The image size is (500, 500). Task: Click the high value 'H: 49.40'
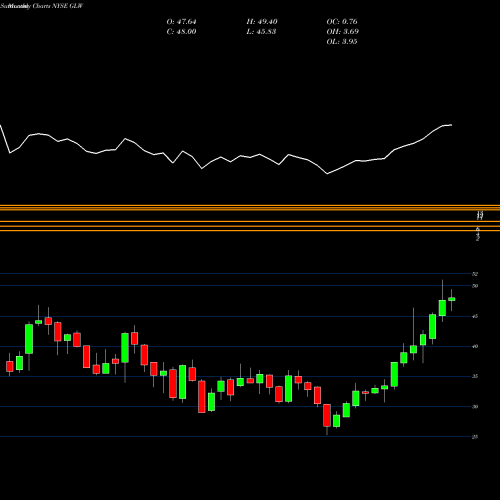[262, 22]
